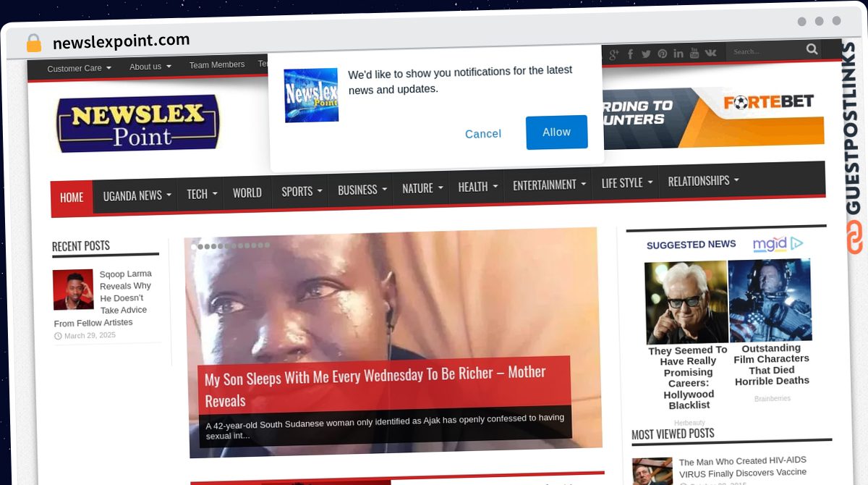Image resolution: width=868 pixels, height=485 pixels.
Task: Expand the Sports menu
Action: click(x=302, y=191)
